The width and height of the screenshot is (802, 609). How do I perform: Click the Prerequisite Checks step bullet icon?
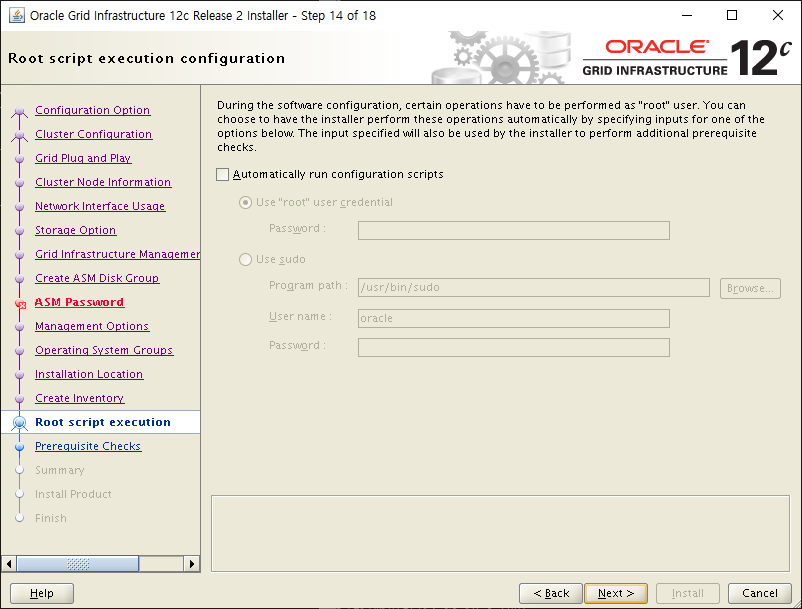tap(19, 446)
